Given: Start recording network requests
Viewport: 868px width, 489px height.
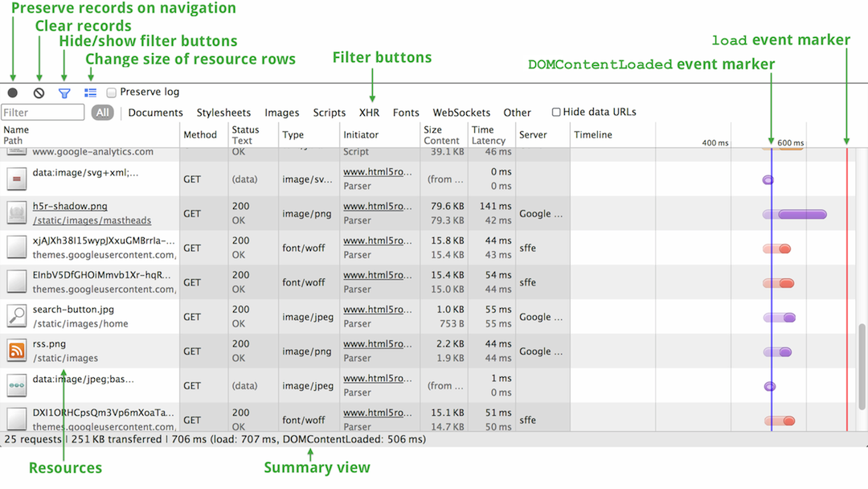Looking at the screenshot, I should click(x=12, y=92).
